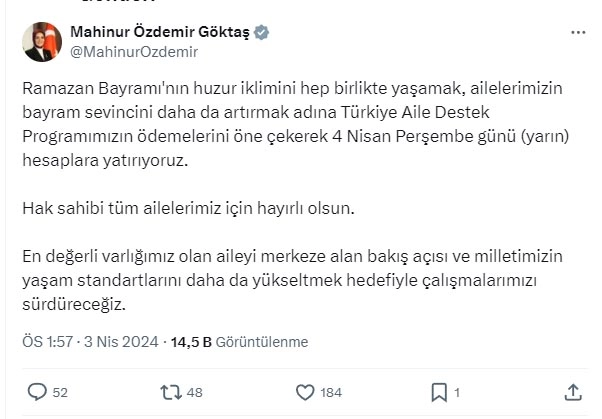
Task: View the 14,5 B Görüntülenme count
Action: (239, 342)
